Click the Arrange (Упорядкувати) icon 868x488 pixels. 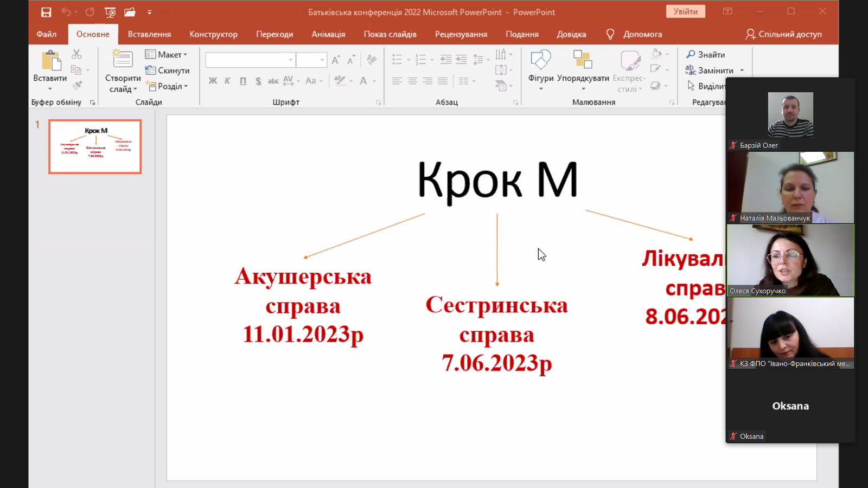click(583, 60)
